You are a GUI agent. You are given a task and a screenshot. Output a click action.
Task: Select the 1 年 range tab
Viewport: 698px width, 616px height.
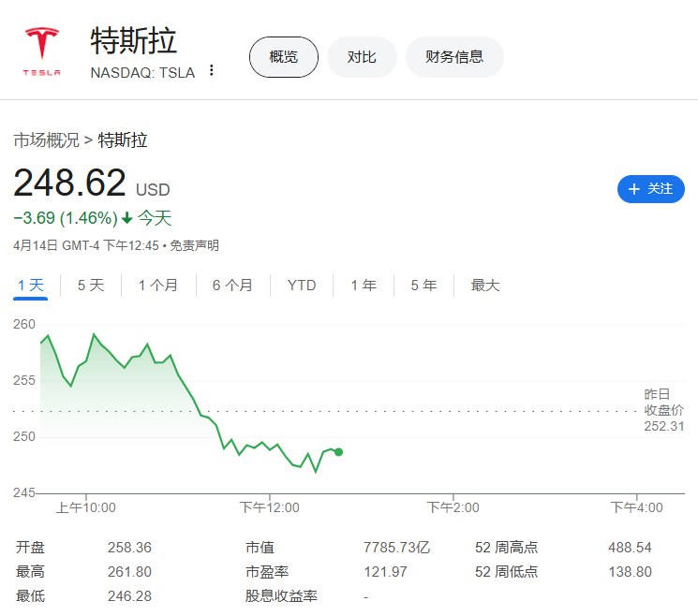pos(364,286)
